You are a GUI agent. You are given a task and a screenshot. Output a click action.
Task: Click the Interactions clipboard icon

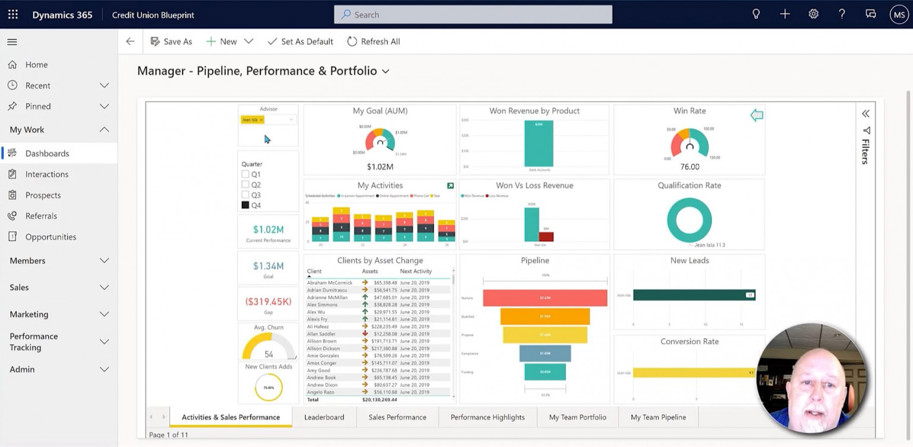[x=12, y=174]
